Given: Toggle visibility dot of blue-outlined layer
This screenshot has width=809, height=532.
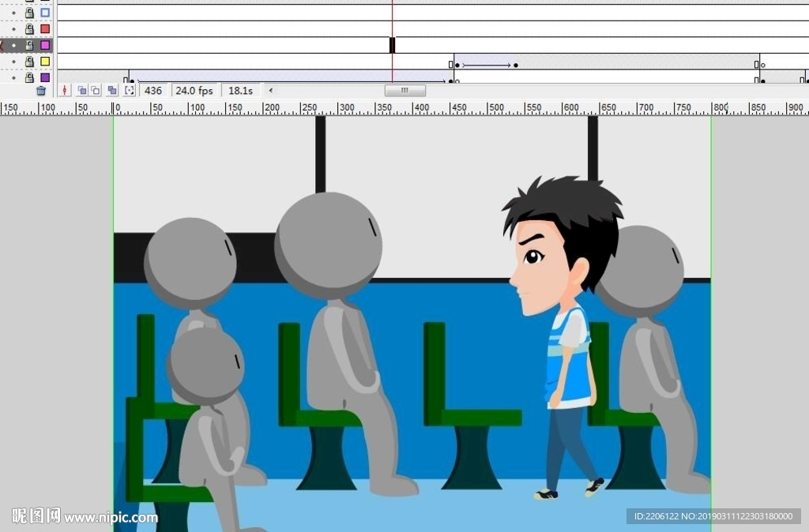Looking at the screenshot, I should coord(14,13).
